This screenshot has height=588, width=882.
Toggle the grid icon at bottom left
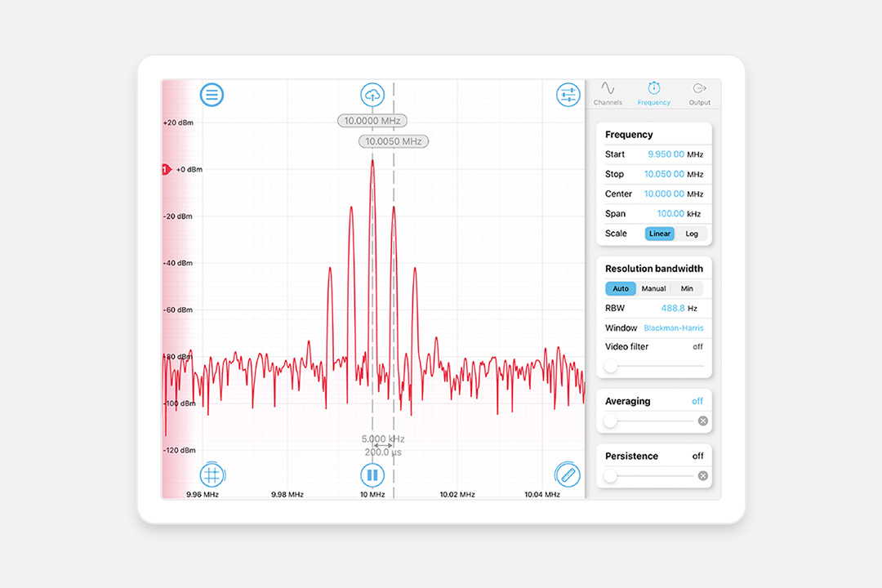point(212,475)
